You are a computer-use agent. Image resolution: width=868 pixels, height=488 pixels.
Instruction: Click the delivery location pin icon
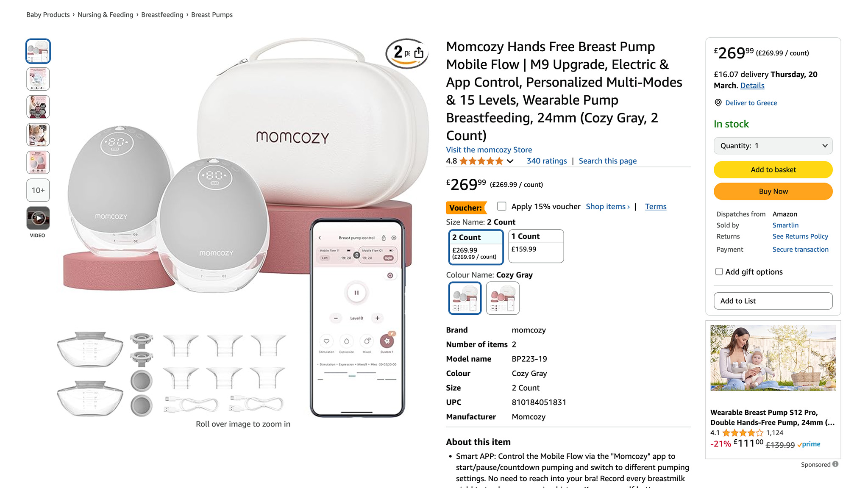(x=718, y=103)
